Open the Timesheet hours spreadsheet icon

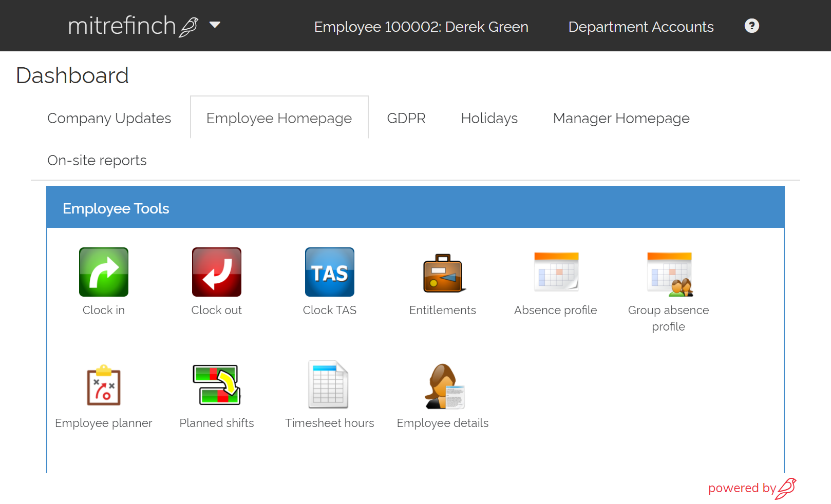pyautogui.click(x=329, y=385)
